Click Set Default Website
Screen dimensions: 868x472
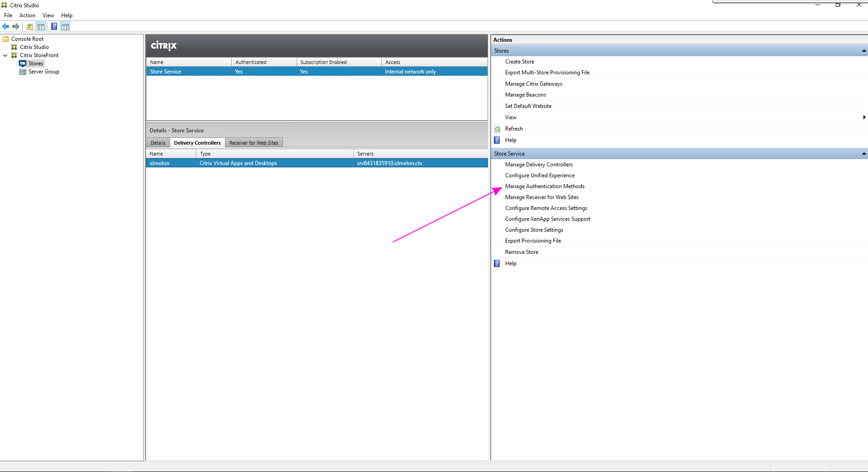tap(528, 106)
